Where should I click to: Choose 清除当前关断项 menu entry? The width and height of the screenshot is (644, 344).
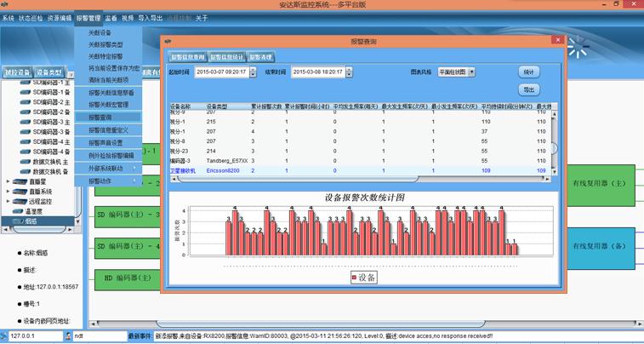click(108, 79)
